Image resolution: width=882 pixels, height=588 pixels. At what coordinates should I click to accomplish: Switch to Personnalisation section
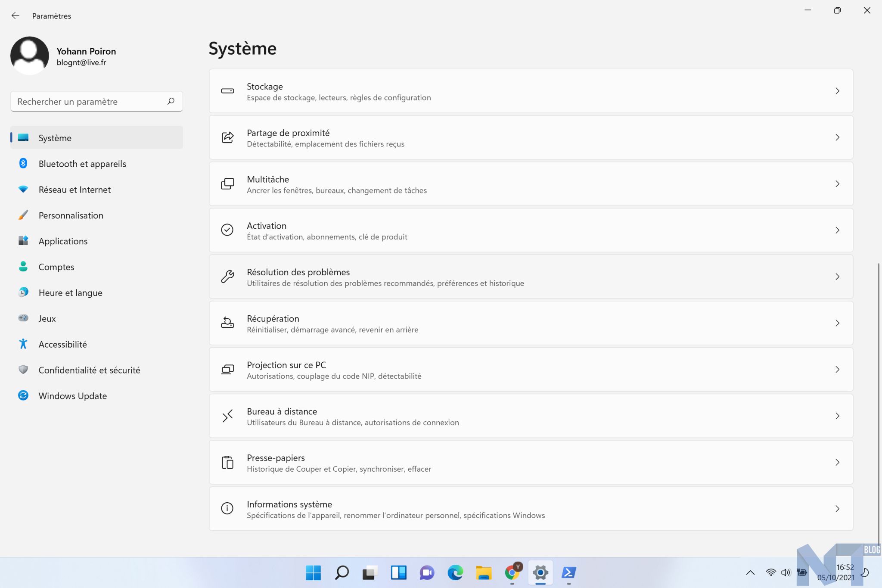click(71, 215)
